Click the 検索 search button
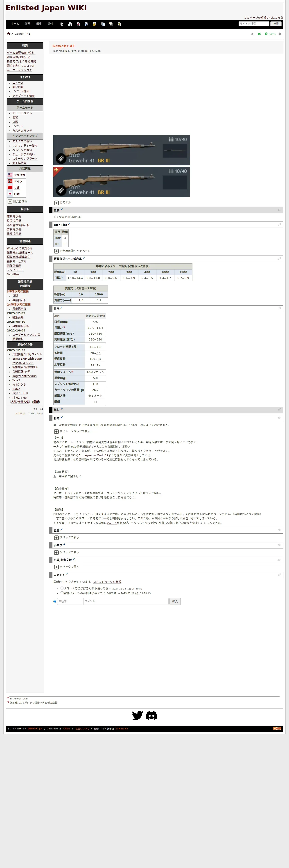This screenshot has width=289, height=868. click(276, 24)
